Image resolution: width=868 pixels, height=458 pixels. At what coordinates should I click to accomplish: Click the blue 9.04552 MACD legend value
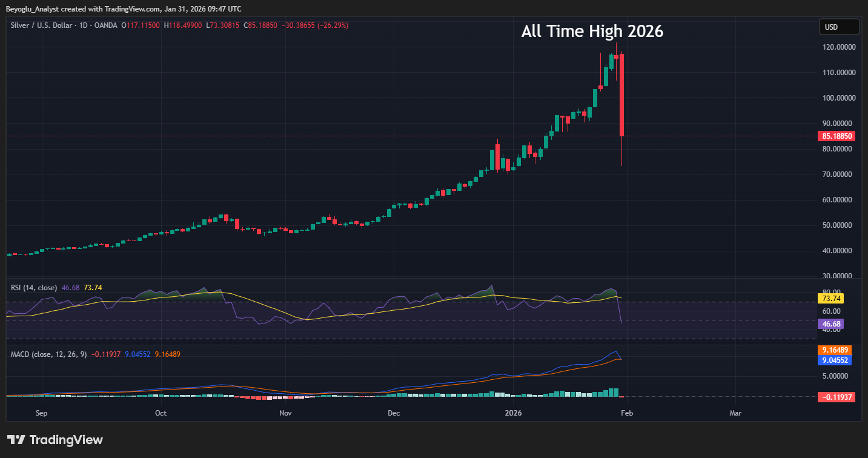tap(138, 354)
